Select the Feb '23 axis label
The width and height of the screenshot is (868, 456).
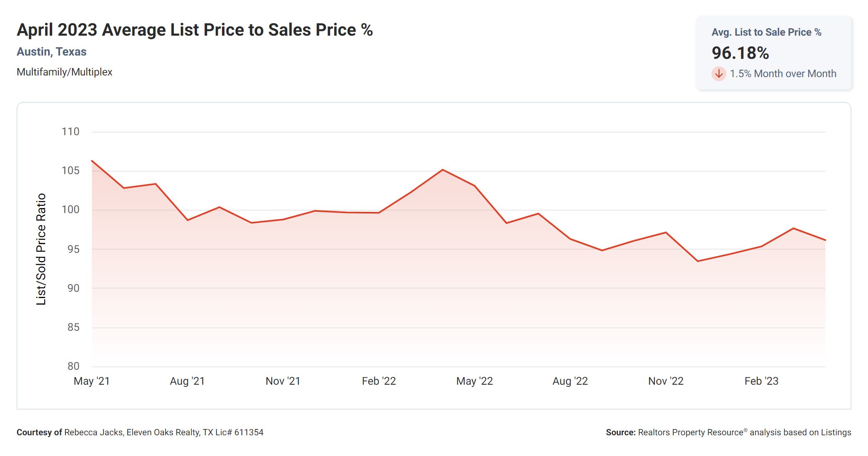coord(761,381)
